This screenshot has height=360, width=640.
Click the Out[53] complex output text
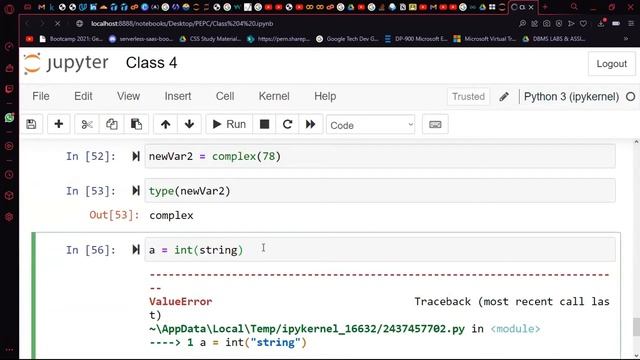pyautogui.click(x=171, y=215)
